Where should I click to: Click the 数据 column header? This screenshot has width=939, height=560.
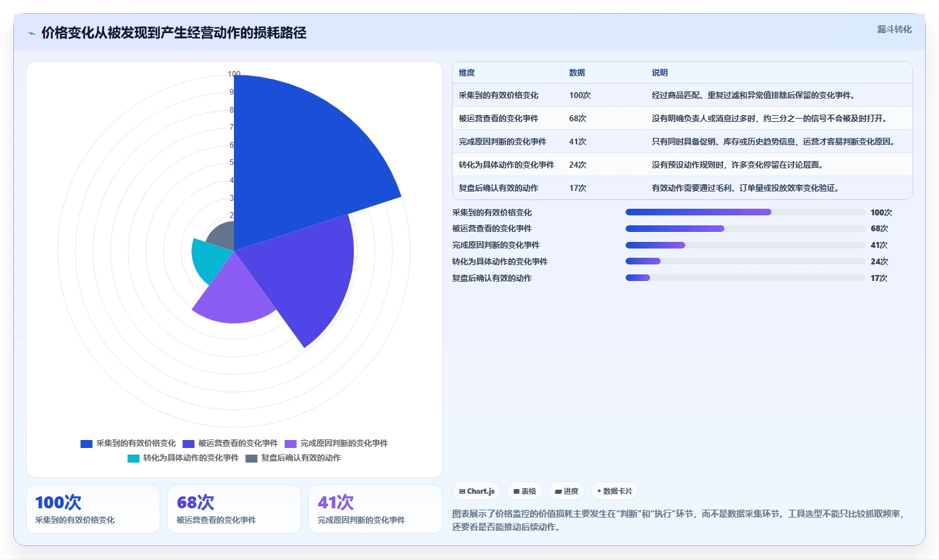tap(577, 73)
